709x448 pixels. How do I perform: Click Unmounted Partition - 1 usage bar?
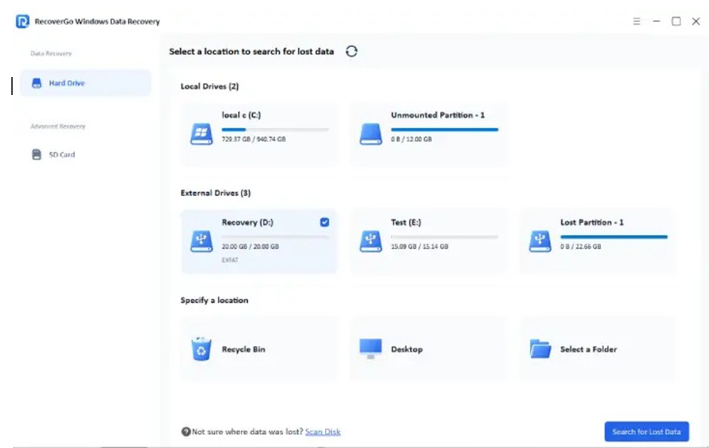(x=444, y=130)
